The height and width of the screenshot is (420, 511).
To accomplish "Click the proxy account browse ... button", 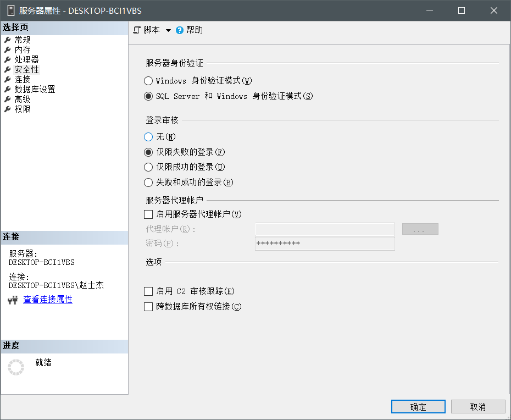I will [420, 229].
